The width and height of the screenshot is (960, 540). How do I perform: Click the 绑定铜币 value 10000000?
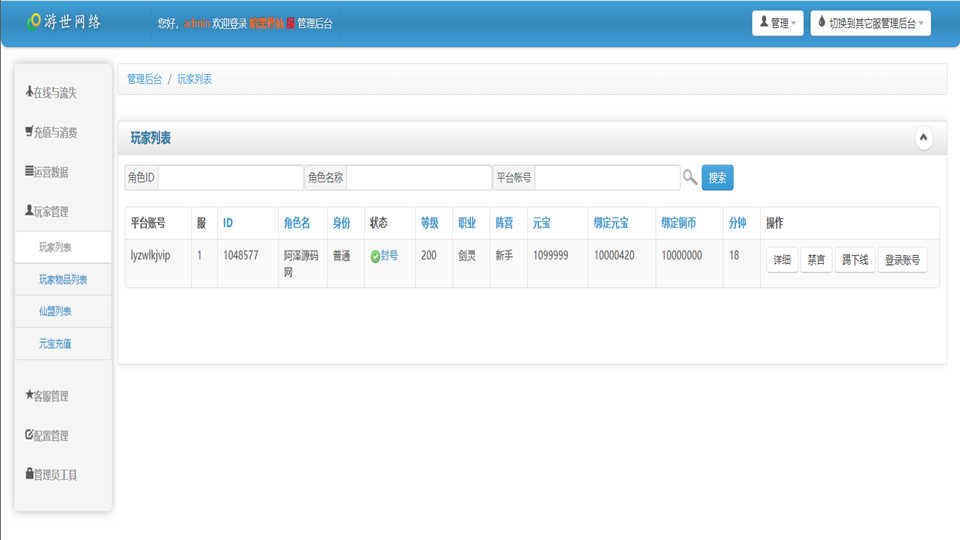coord(681,255)
